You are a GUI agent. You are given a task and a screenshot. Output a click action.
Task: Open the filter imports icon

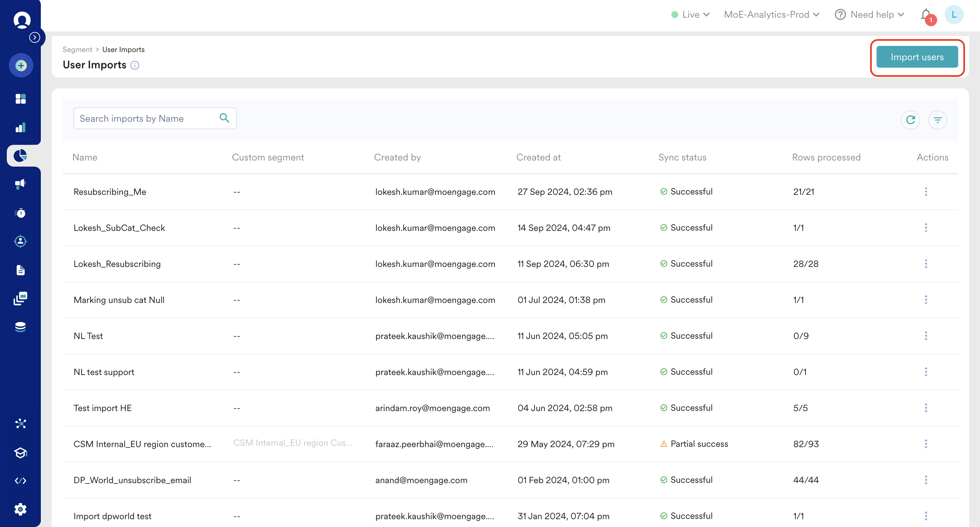(x=937, y=120)
